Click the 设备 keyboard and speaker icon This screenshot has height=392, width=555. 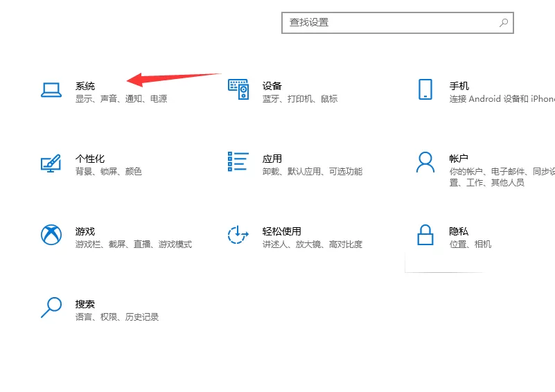coord(238,89)
